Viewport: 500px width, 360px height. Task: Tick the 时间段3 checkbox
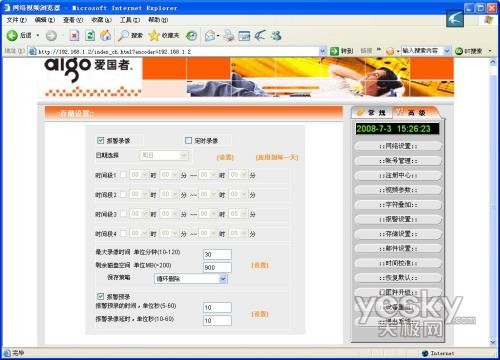click(x=123, y=214)
